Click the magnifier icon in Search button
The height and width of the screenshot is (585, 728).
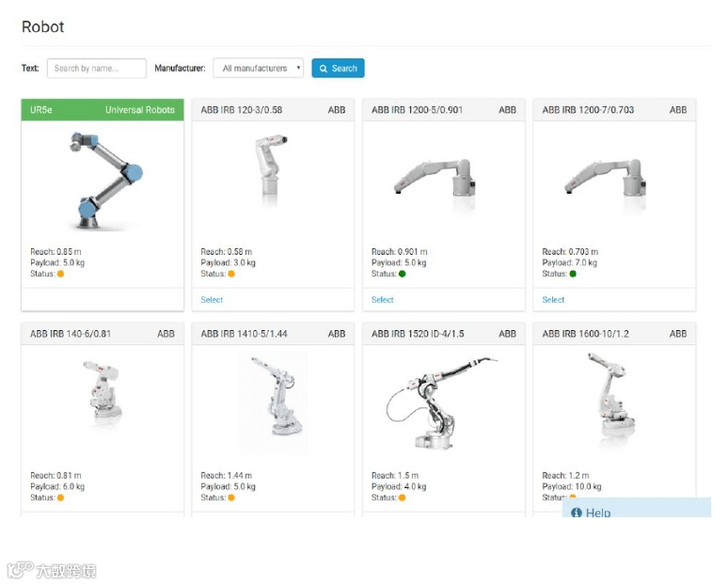[x=324, y=69]
